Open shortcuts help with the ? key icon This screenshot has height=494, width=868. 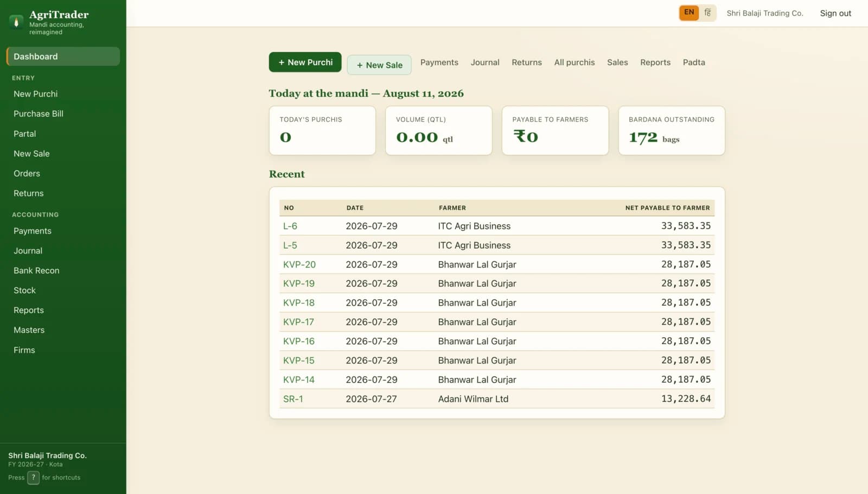33,477
